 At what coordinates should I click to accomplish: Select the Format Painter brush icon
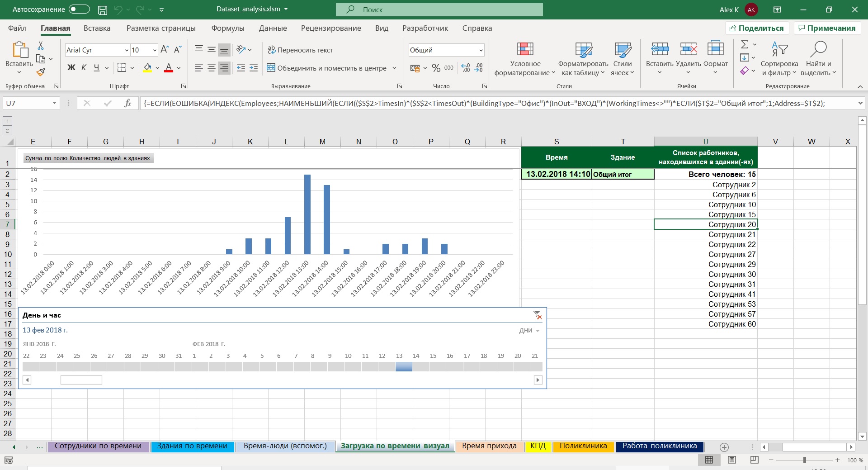point(41,72)
